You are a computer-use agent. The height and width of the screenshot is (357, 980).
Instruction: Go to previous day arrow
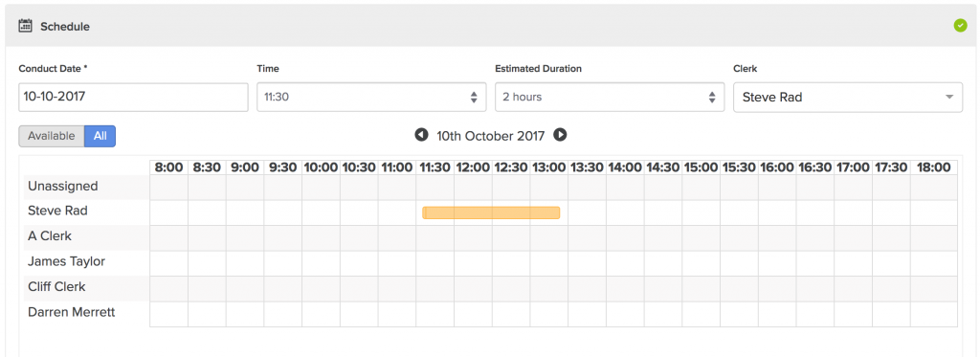tap(422, 135)
